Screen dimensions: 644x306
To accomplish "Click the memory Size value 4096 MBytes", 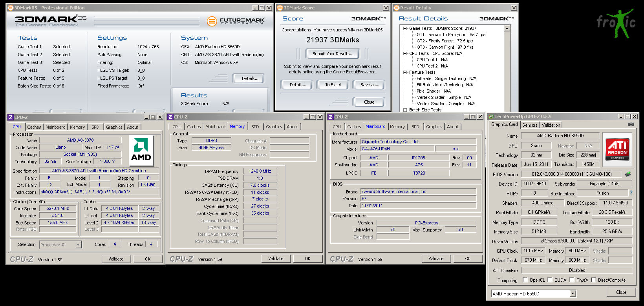I will pos(211,148).
